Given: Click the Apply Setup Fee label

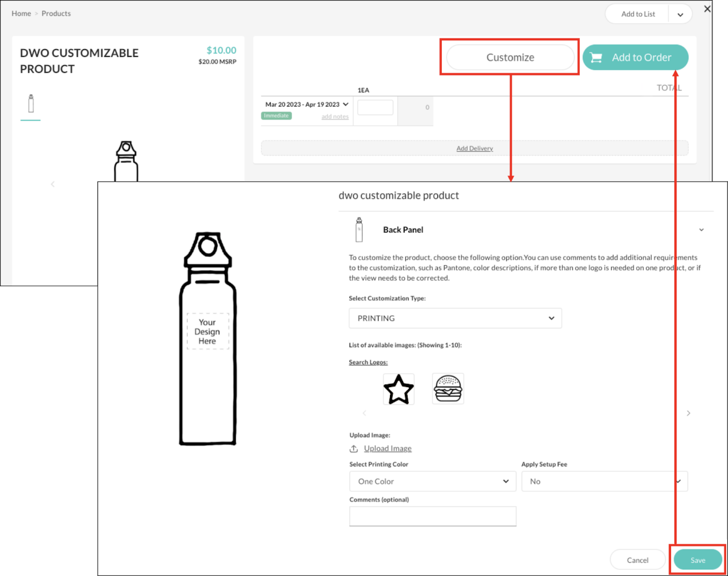Looking at the screenshot, I should [544, 464].
